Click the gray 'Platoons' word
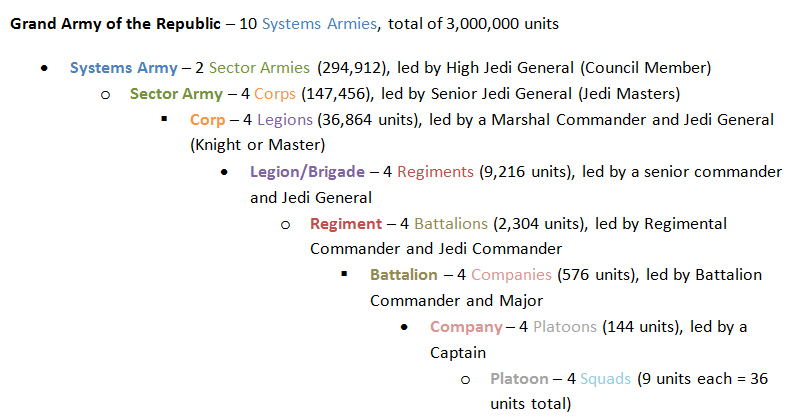The height and width of the screenshot is (419, 791). coord(565,327)
